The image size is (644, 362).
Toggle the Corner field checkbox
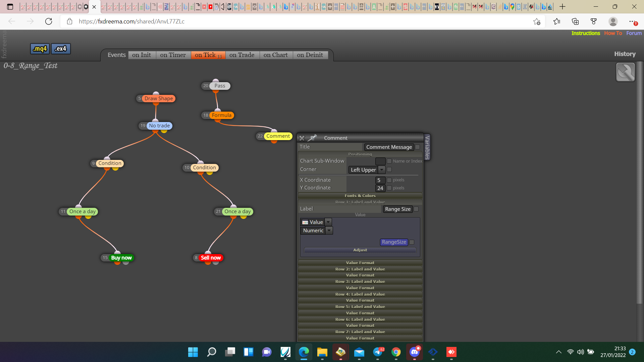pos(389,170)
